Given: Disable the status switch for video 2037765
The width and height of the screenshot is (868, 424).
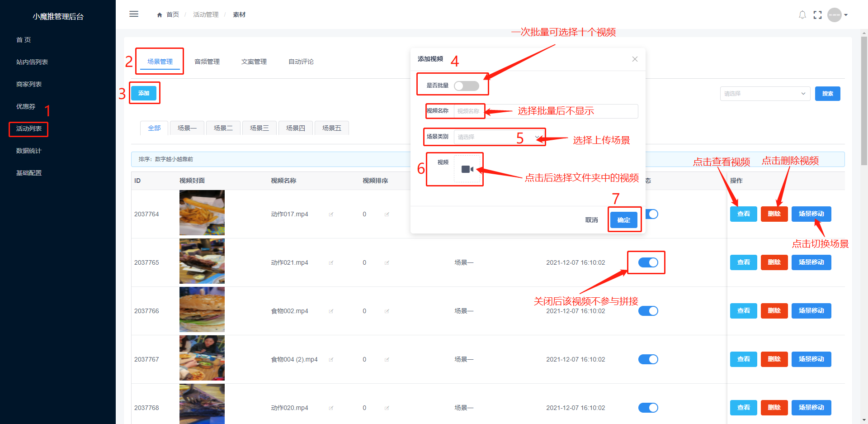Looking at the screenshot, I should tap(648, 262).
